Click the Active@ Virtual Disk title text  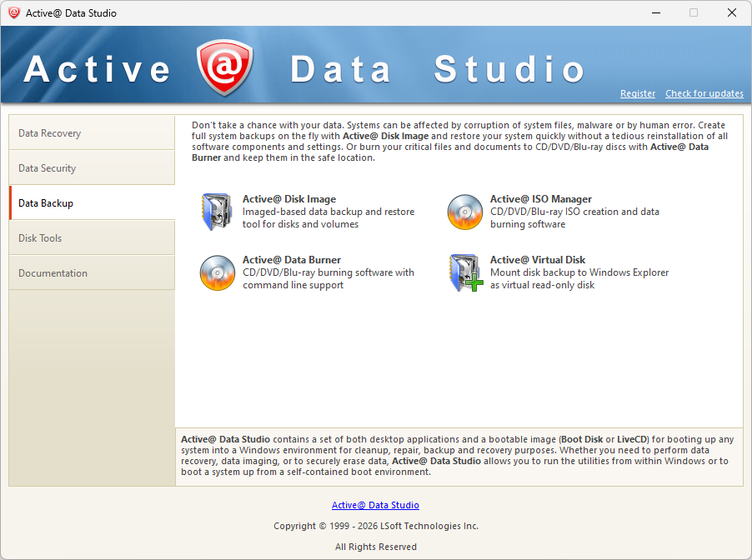click(x=538, y=260)
